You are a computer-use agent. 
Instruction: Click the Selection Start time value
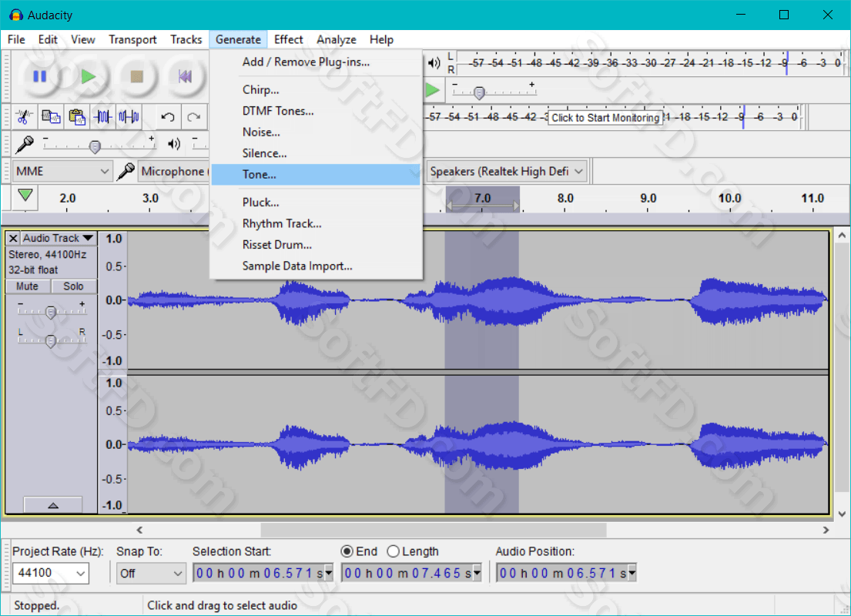point(258,573)
